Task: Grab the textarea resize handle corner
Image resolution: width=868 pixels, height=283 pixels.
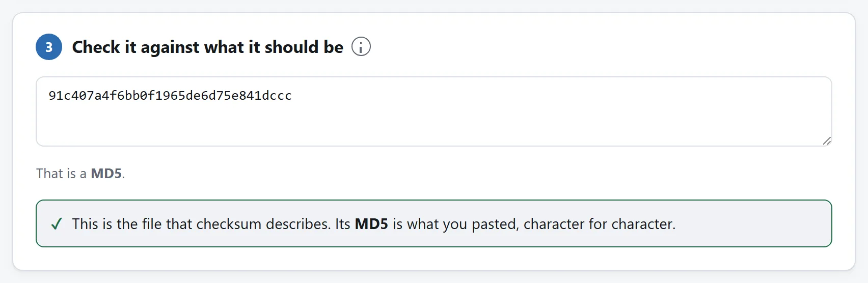Action: point(826,141)
